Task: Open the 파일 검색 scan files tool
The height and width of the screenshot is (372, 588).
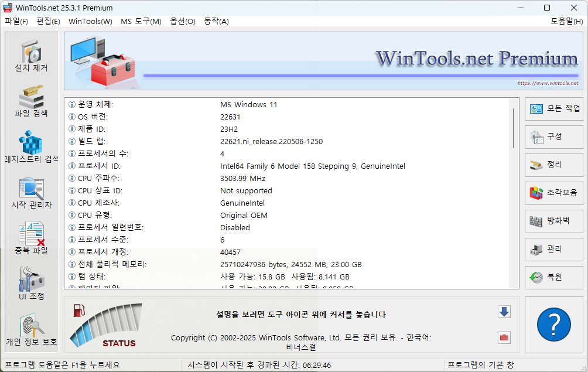Action: 31,101
